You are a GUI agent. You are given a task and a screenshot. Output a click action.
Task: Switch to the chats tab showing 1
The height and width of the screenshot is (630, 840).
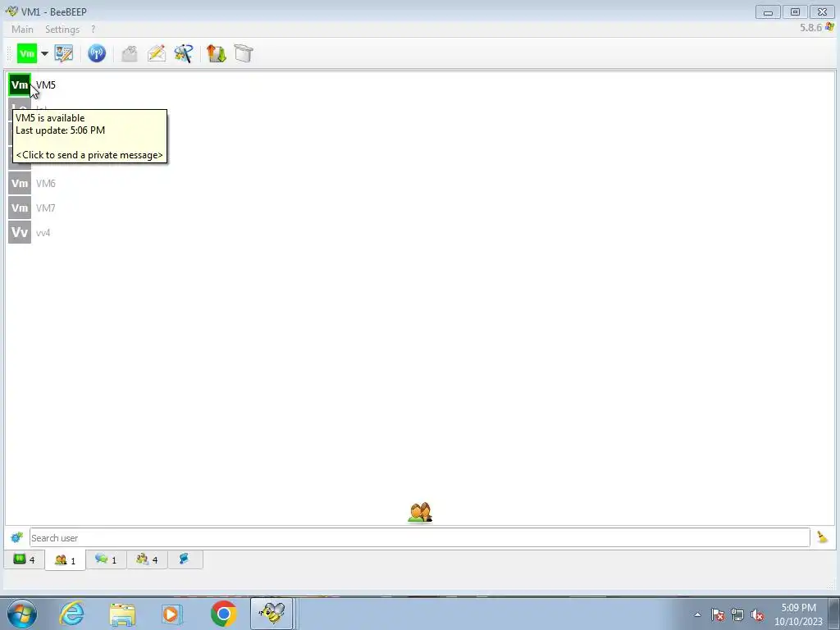click(x=106, y=559)
